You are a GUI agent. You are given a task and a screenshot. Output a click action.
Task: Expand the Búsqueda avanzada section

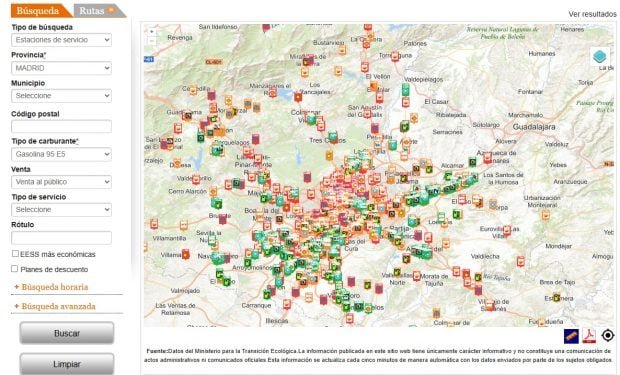[55, 306]
